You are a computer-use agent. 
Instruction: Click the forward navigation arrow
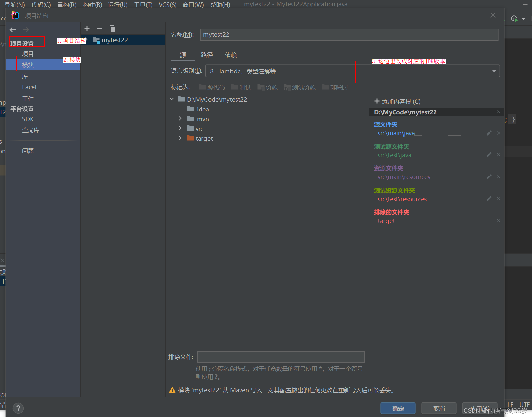coord(26,30)
